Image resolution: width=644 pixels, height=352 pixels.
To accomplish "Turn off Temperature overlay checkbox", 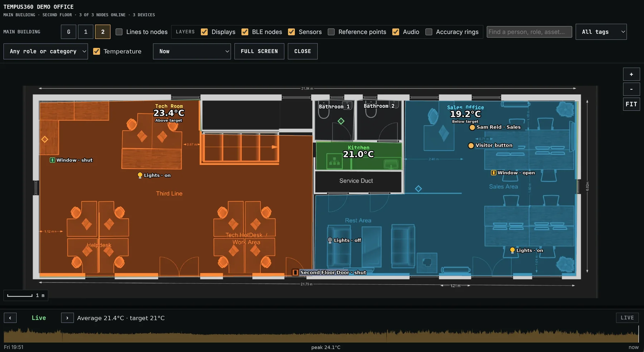I will click(x=97, y=51).
